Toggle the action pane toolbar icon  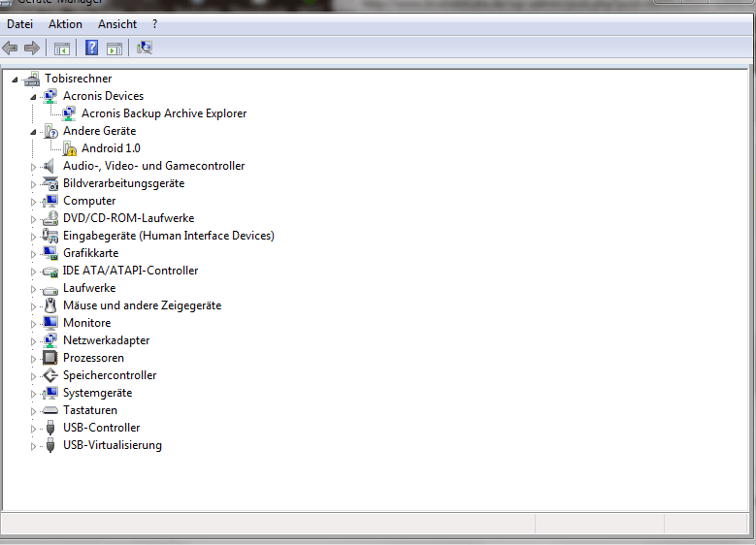115,48
